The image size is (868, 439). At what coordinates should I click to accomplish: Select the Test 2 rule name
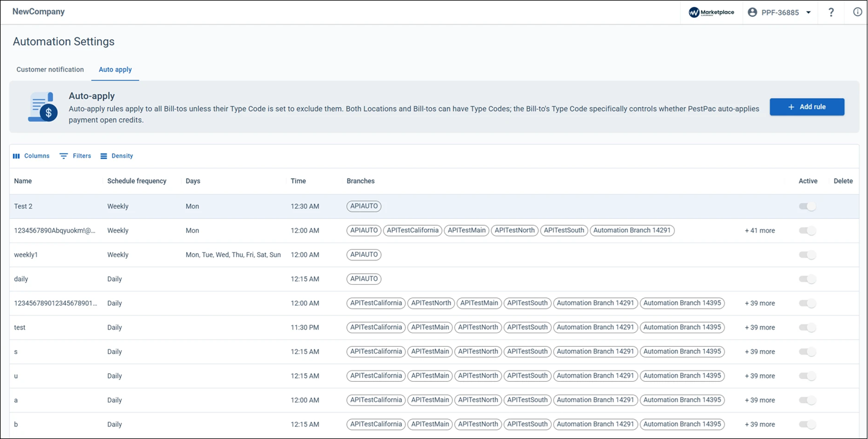[x=23, y=206]
